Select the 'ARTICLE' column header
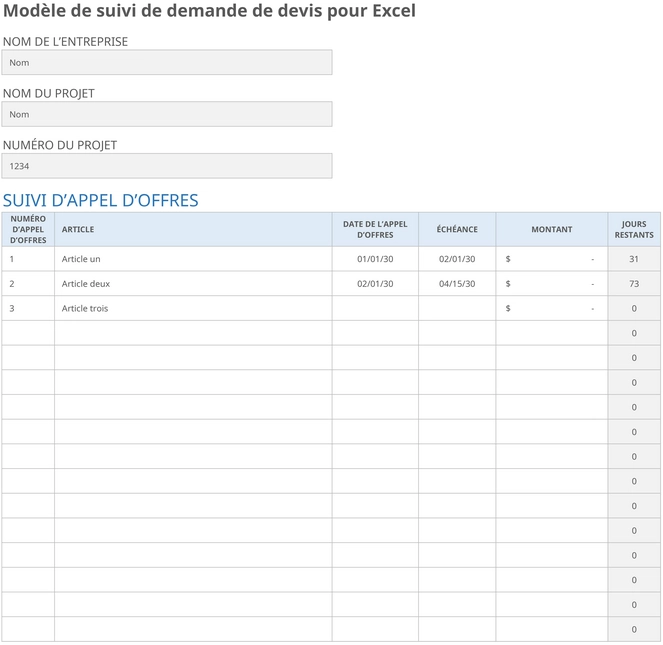 point(193,229)
